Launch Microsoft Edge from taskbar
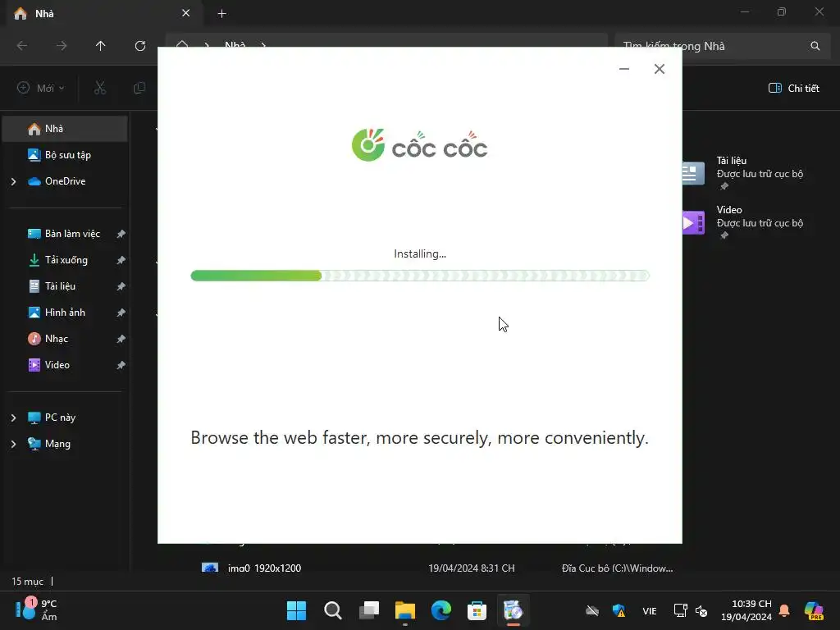The image size is (840, 630). click(x=441, y=610)
